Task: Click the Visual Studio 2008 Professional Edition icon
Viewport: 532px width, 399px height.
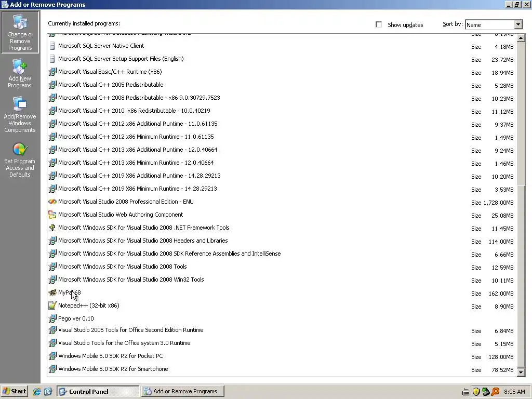Action: (x=52, y=202)
